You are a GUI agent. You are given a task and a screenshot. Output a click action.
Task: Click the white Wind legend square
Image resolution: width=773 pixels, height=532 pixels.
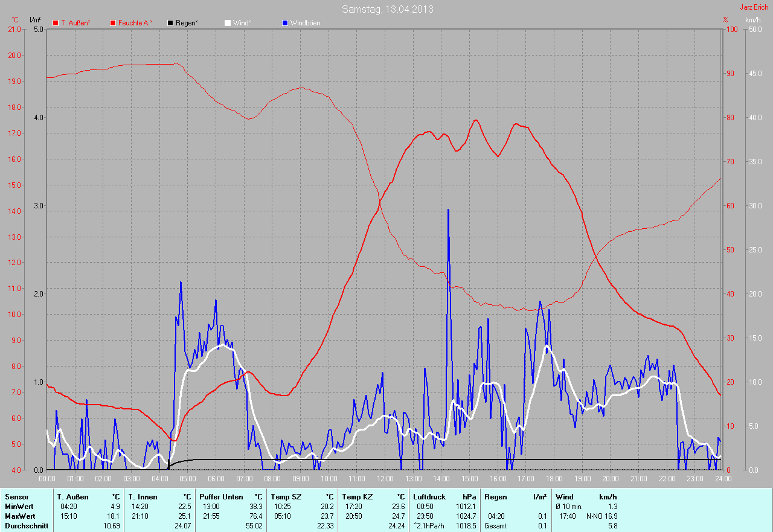(228, 23)
